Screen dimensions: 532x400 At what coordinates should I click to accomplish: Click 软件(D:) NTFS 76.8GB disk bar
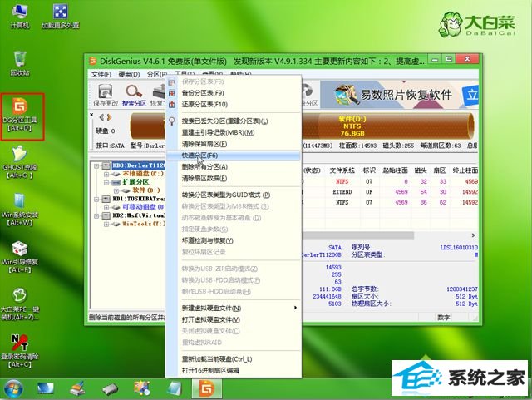387,126
